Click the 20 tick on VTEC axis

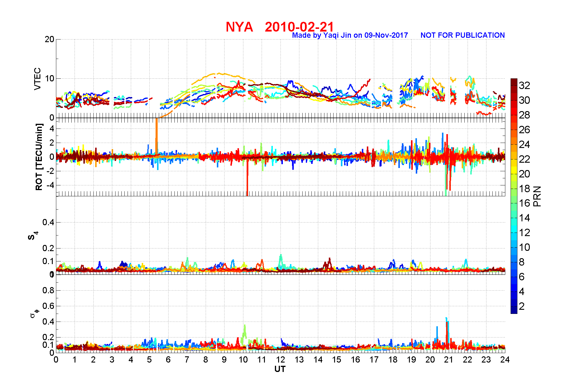point(49,39)
